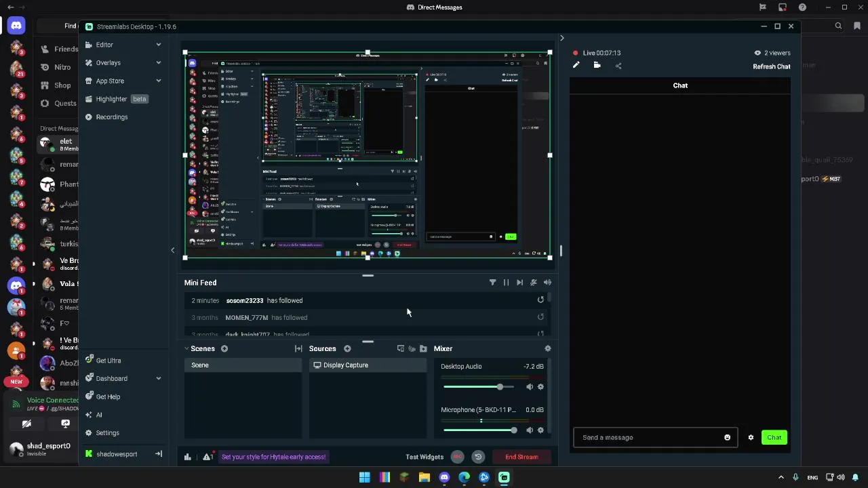This screenshot has height=488, width=868.
Task: Expand the Overlays menu chevron
Action: (x=159, y=62)
